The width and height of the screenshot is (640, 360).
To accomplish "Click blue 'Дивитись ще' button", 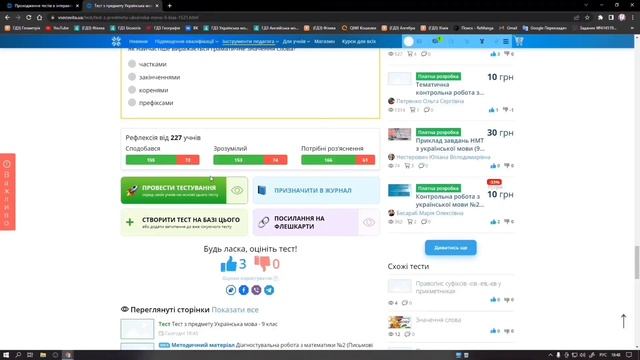I will tap(451, 248).
